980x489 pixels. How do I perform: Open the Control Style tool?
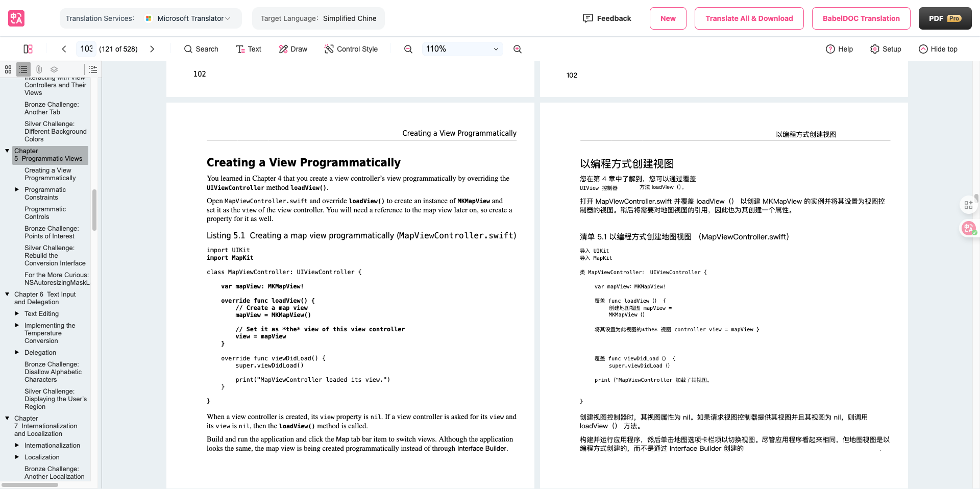tap(351, 49)
